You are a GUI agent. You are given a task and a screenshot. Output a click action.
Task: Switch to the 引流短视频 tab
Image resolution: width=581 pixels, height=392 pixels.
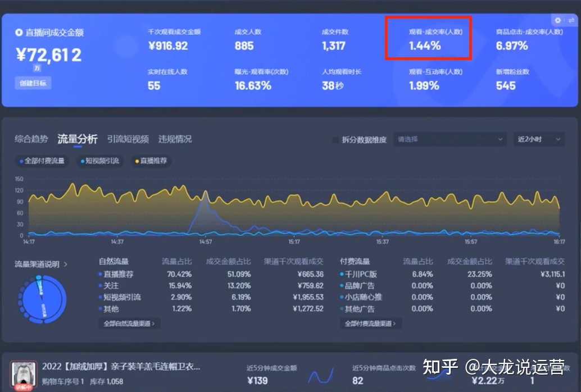pyautogui.click(x=128, y=139)
